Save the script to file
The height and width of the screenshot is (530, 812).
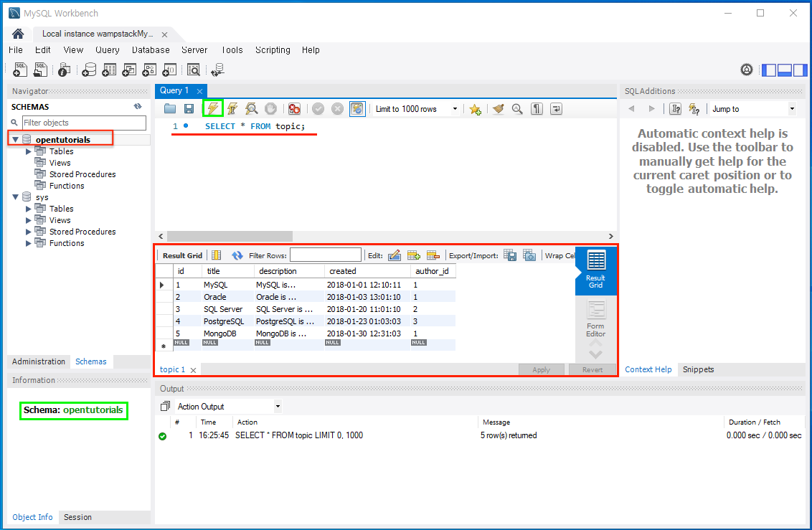tap(189, 109)
